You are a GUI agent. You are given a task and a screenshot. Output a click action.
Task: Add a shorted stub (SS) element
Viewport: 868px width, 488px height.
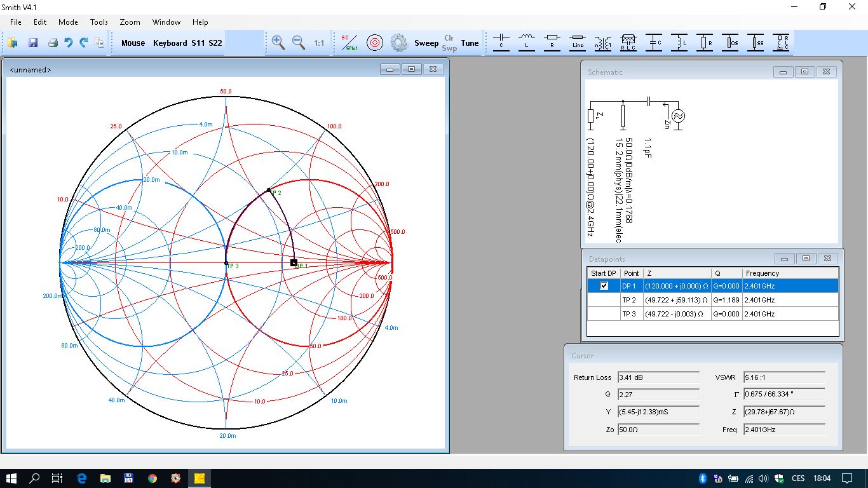(x=756, y=43)
